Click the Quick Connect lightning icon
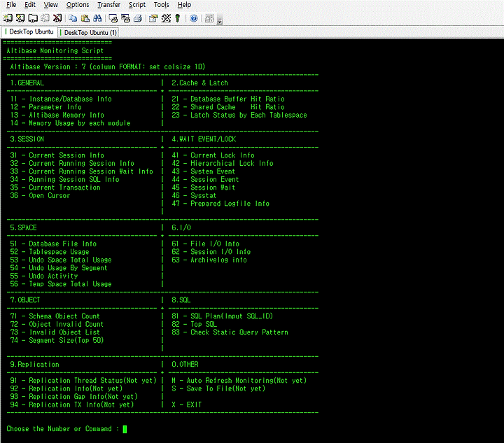The image size is (504, 443). pyautogui.click(x=20, y=18)
